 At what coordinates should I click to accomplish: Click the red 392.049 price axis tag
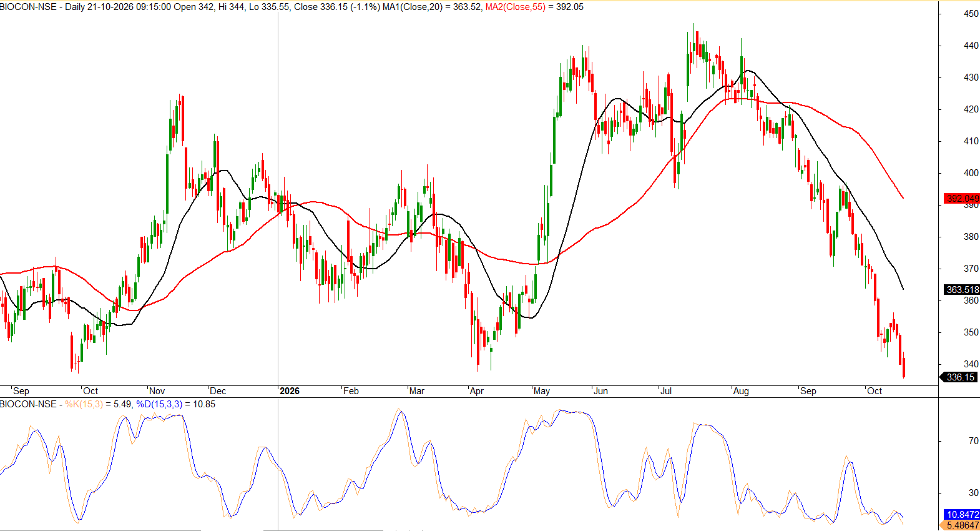click(962, 199)
